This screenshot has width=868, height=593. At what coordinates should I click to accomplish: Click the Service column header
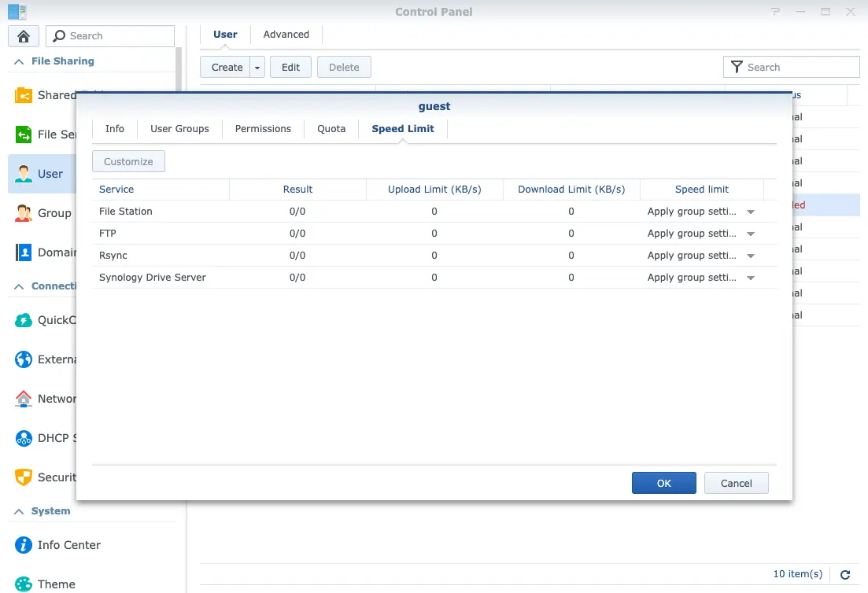point(161,190)
